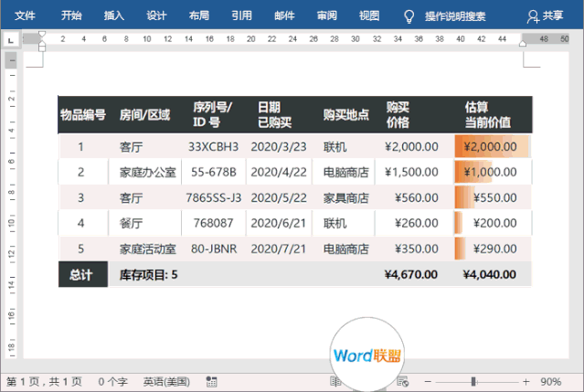This screenshot has height=392, width=584.
Task: Click the page count indicator 第1页，共1页
Action: pos(44,381)
